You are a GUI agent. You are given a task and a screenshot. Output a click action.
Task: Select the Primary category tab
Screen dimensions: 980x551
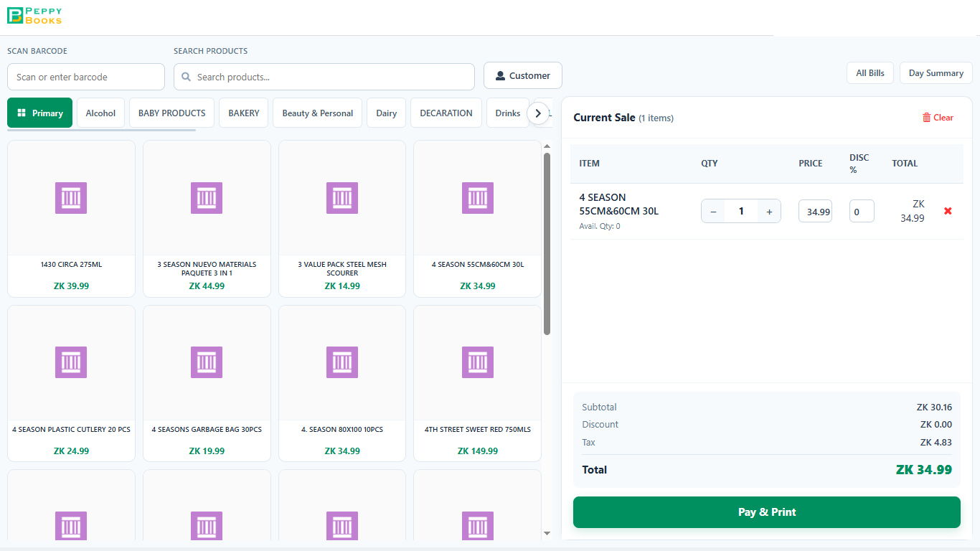(40, 113)
